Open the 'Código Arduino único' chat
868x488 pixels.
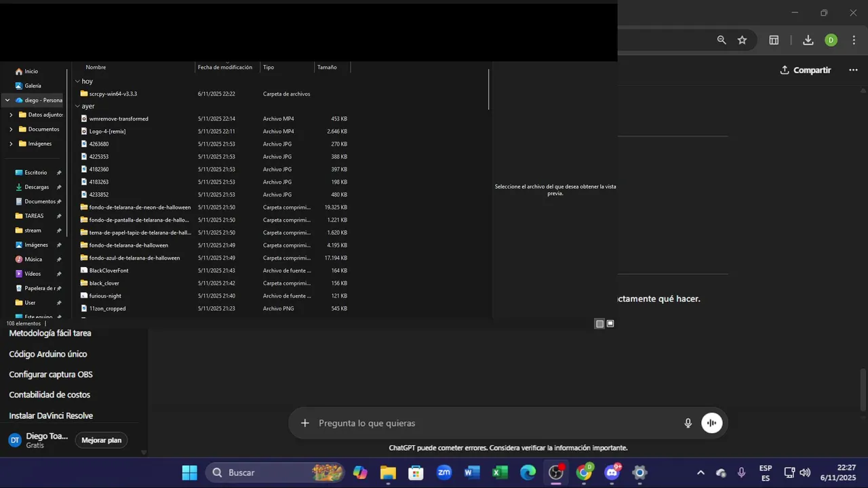(x=48, y=354)
